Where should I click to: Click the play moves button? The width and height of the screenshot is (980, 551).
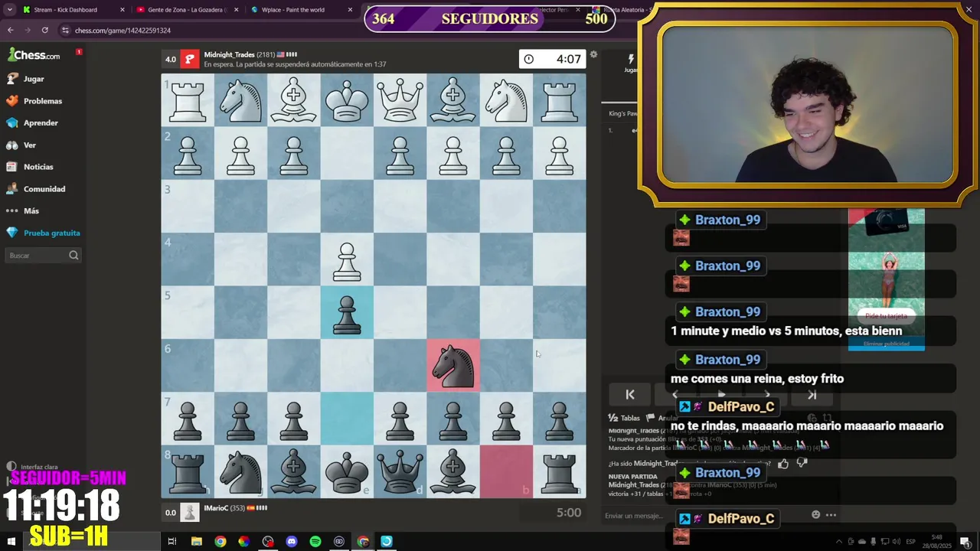(x=720, y=395)
